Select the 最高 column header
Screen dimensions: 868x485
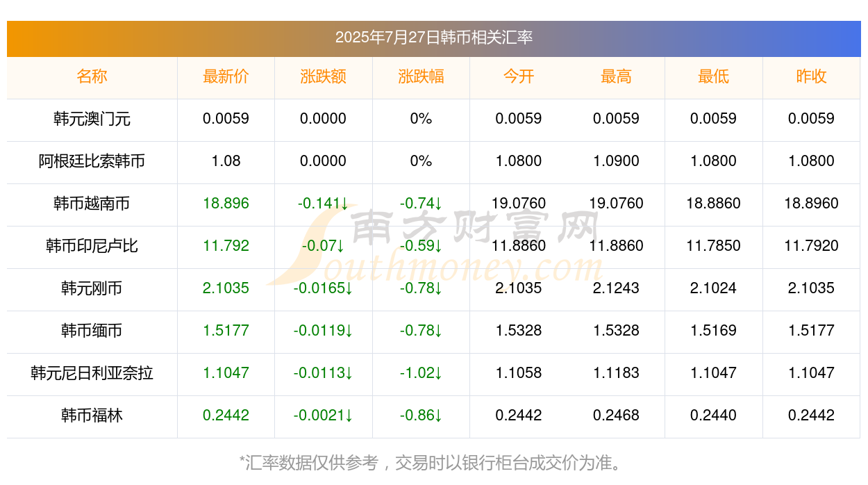pyautogui.click(x=616, y=76)
